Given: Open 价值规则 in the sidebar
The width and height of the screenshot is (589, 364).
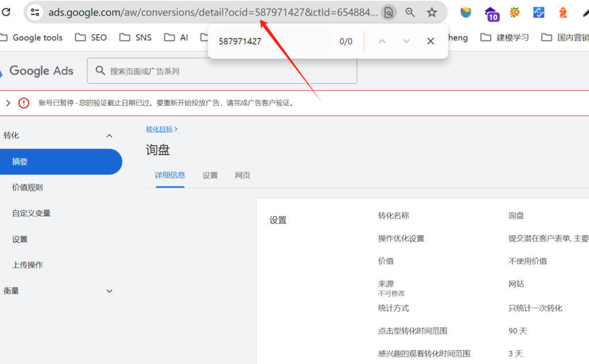Looking at the screenshot, I should click(28, 187).
